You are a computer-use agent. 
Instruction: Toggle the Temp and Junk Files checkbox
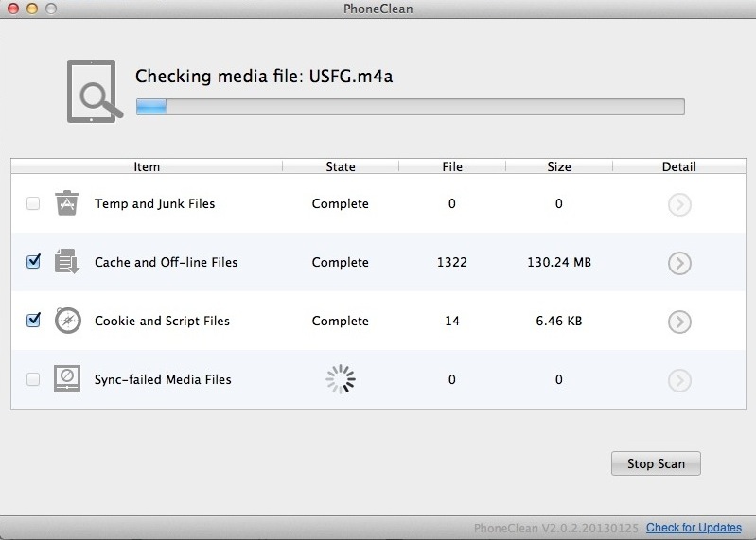pyautogui.click(x=33, y=203)
